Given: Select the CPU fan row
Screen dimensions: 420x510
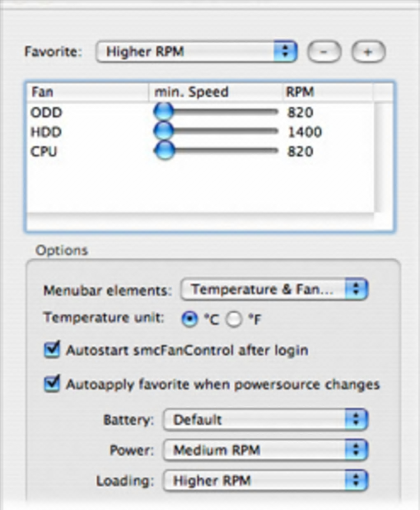Looking at the screenshot, I should pos(44,151).
